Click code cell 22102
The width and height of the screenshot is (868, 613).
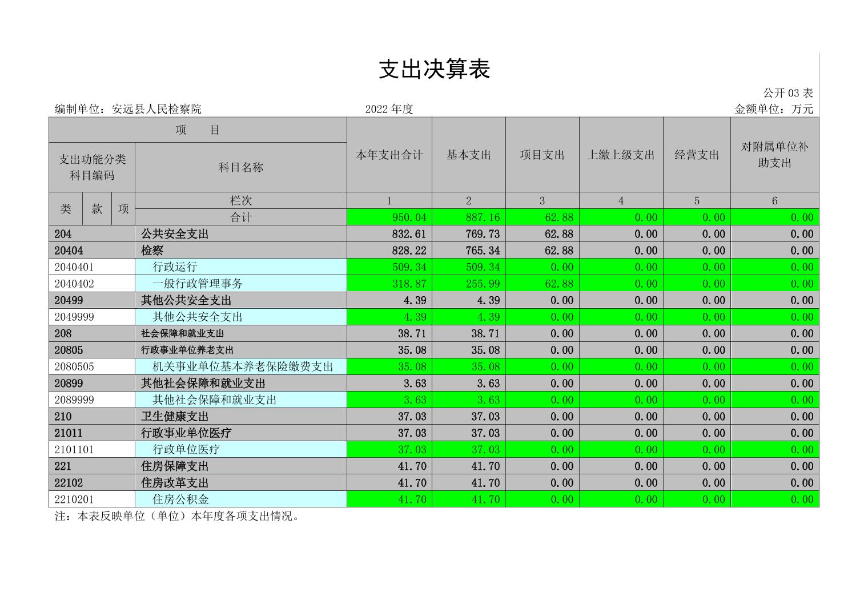pos(92,483)
